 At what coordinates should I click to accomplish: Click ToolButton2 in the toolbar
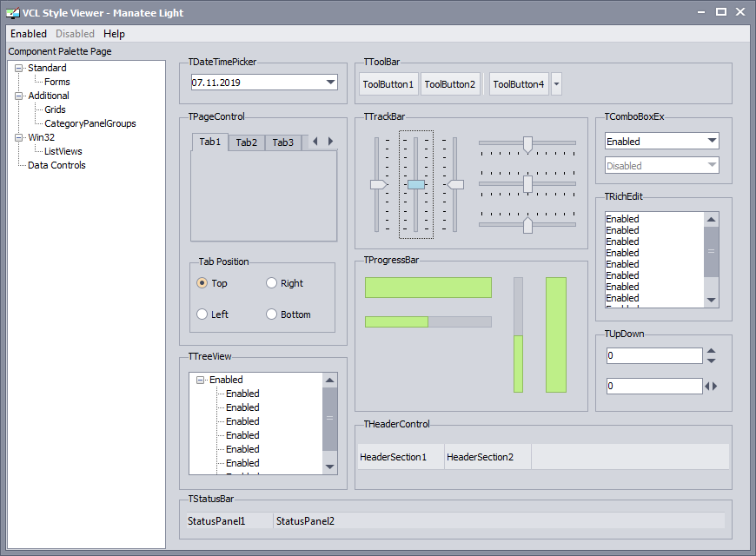[x=450, y=84]
